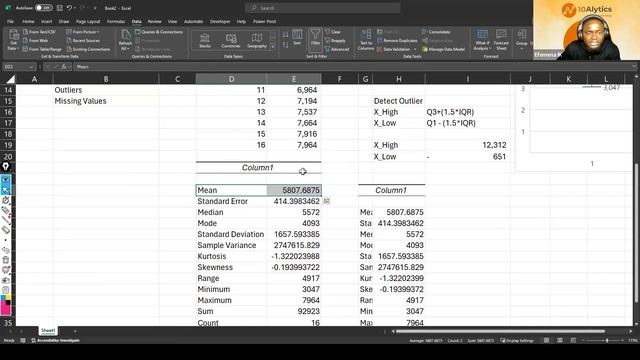
Task: Undo the last action
Action: pos(69,8)
